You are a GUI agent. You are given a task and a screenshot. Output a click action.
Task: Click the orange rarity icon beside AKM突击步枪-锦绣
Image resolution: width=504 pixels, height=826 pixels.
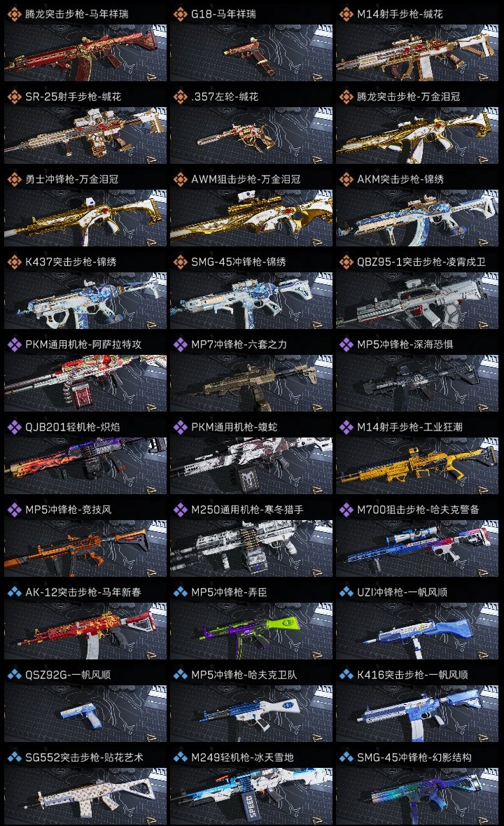pyautogui.click(x=346, y=179)
